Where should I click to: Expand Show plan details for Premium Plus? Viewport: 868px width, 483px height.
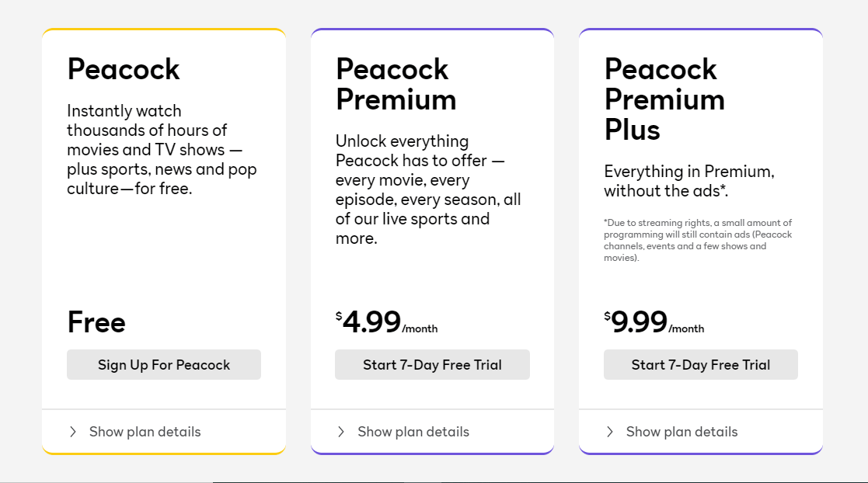pyautogui.click(x=682, y=432)
